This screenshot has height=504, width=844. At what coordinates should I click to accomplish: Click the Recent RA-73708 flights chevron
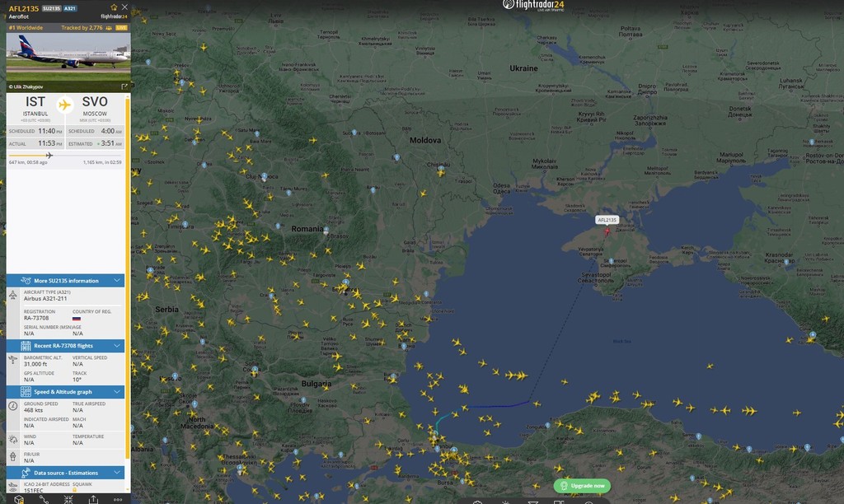click(x=117, y=345)
